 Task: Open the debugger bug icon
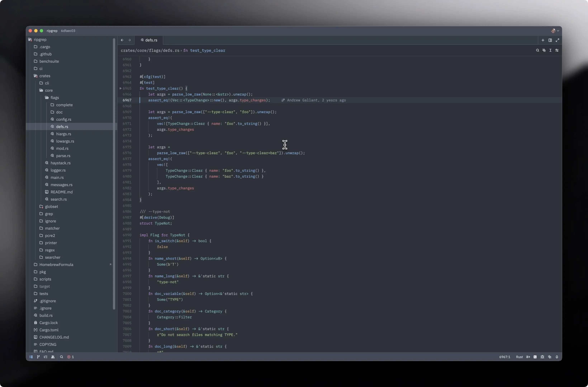[x=542, y=357]
